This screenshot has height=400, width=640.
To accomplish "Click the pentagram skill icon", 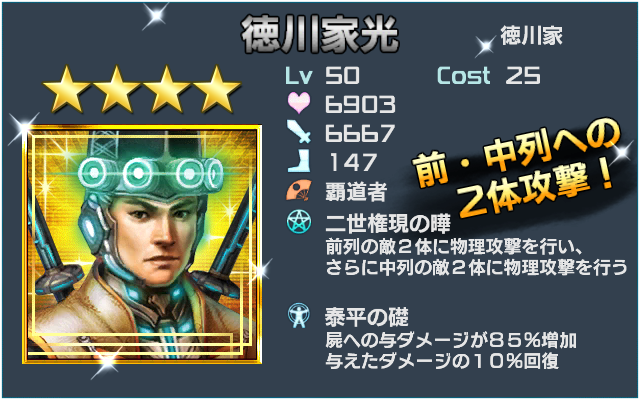I will [299, 222].
